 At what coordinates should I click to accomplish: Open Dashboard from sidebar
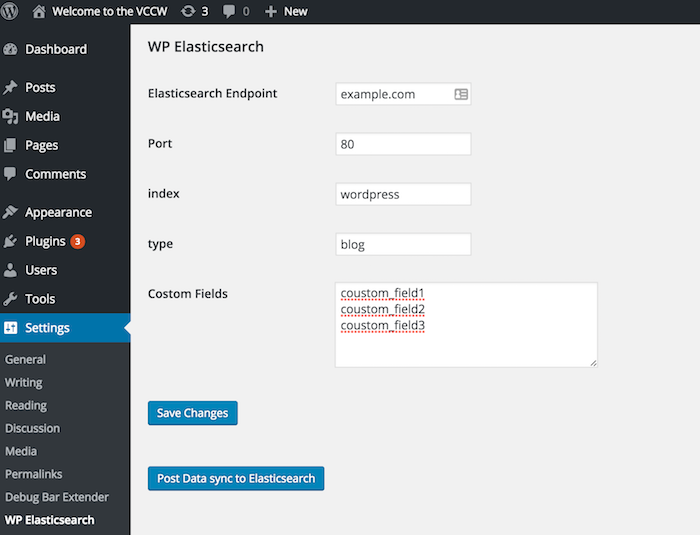point(55,49)
